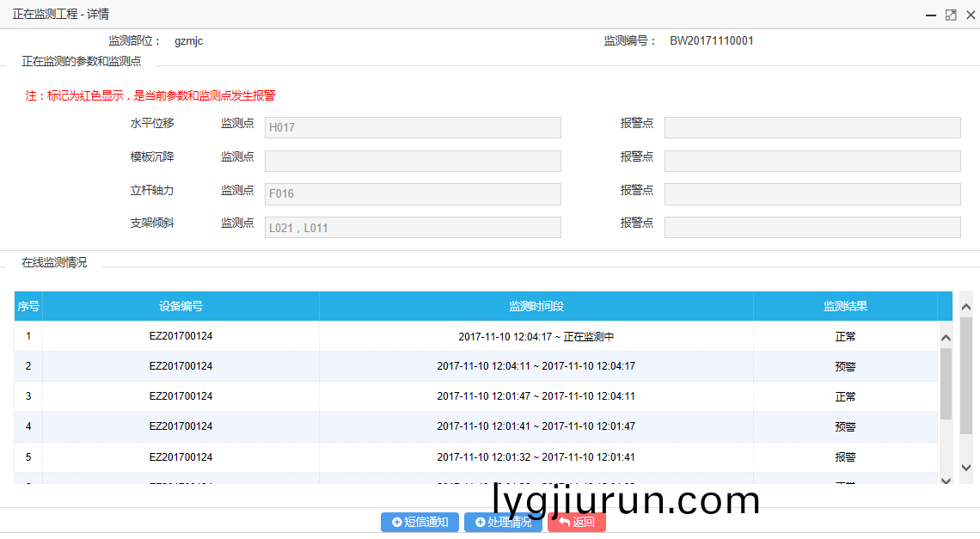Viewport: 980px width, 539px height.
Task: Click the 监测时间段 column header
Action: tap(536, 306)
